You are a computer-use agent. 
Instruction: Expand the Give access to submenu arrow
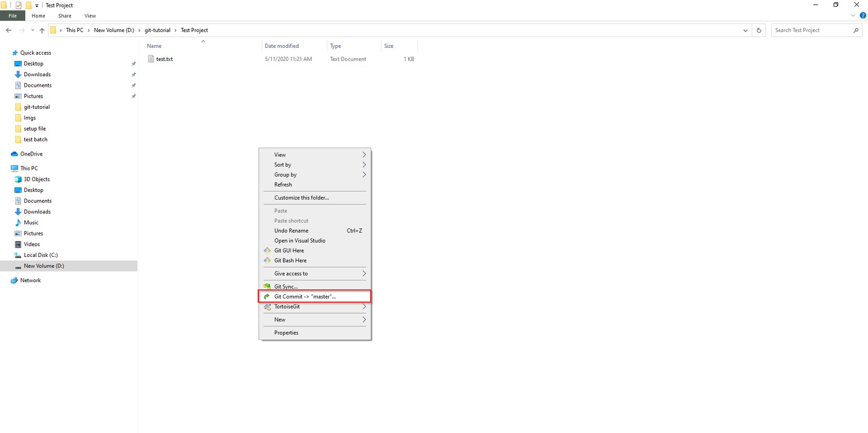click(364, 274)
